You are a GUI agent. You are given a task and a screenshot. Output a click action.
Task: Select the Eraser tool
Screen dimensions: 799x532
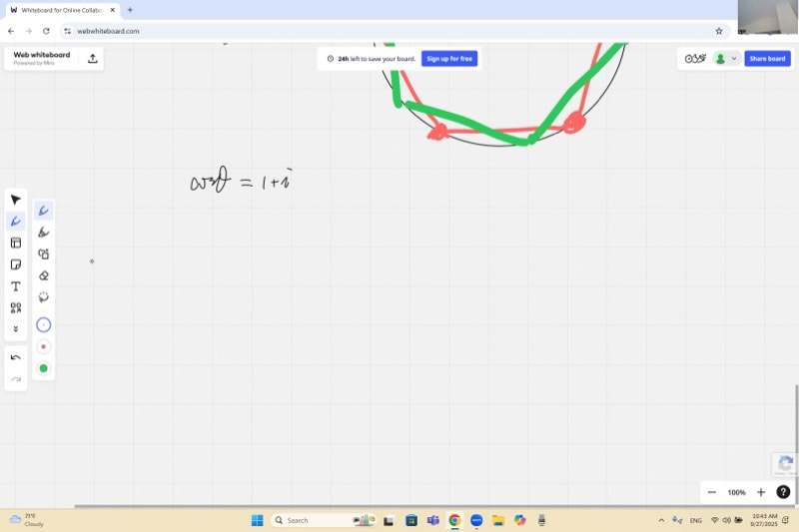coord(43,275)
